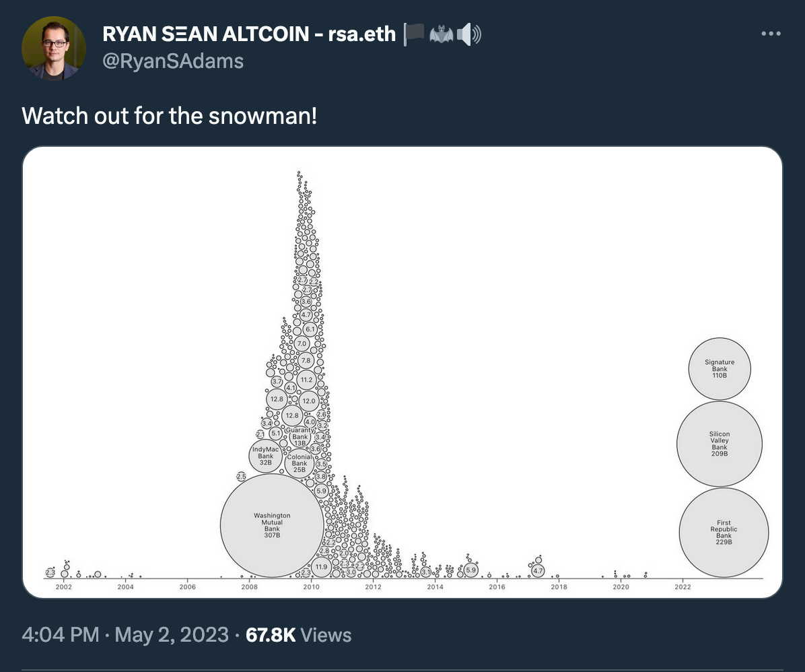Open the three-dot more options menu

click(771, 34)
